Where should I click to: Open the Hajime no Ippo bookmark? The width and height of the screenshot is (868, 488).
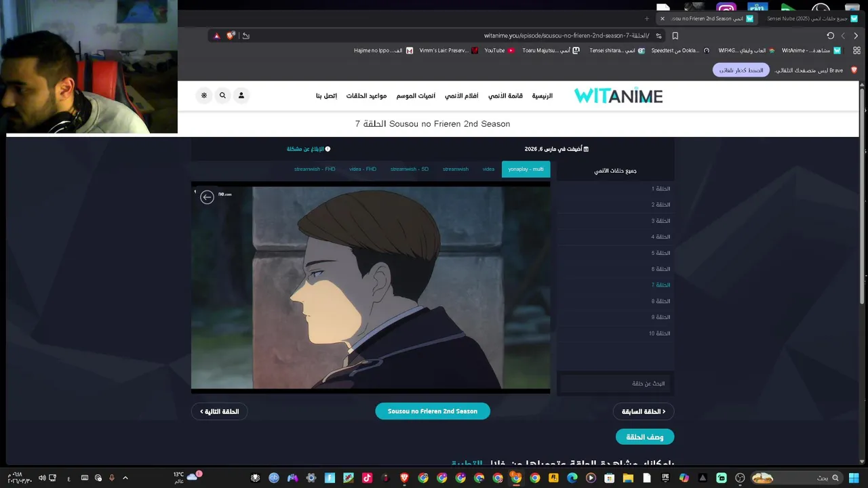pyautogui.click(x=383, y=51)
